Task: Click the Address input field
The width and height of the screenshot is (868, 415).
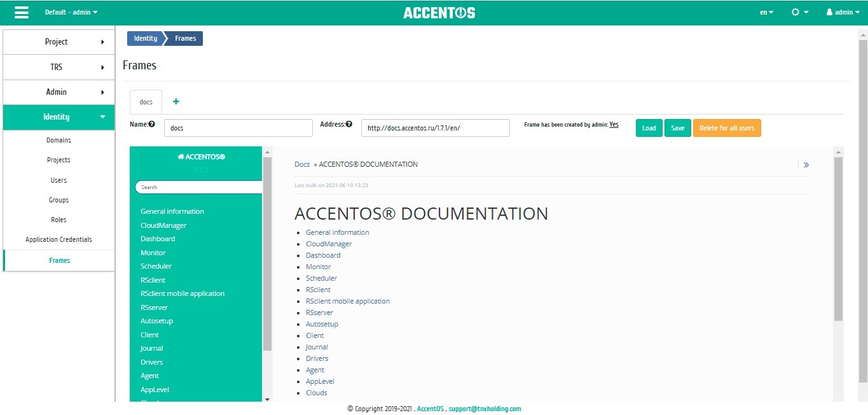Action: (x=436, y=128)
